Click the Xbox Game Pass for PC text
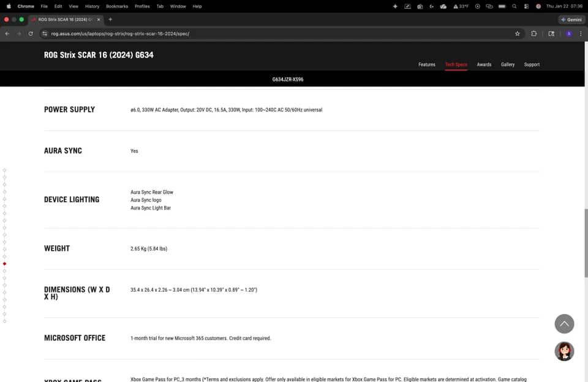The width and height of the screenshot is (588, 382). 328,380
